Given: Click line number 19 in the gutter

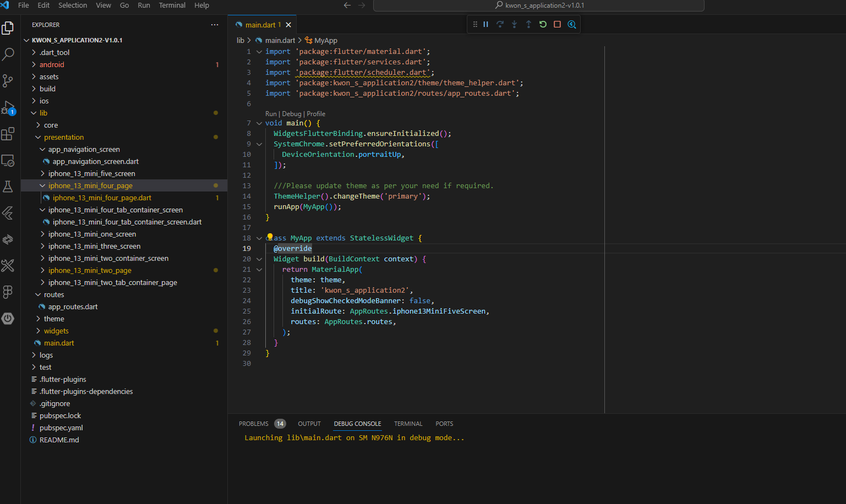Looking at the screenshot, I should point(247,249).
